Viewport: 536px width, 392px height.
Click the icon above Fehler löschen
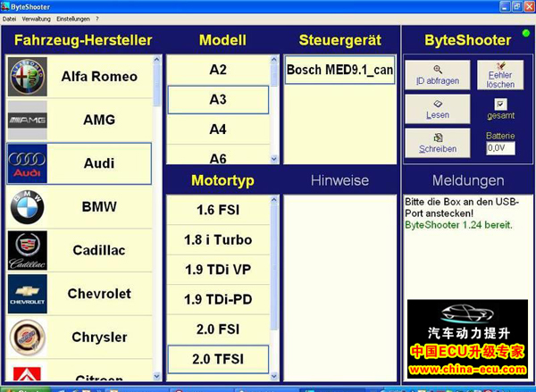click(x=500, y=66)
